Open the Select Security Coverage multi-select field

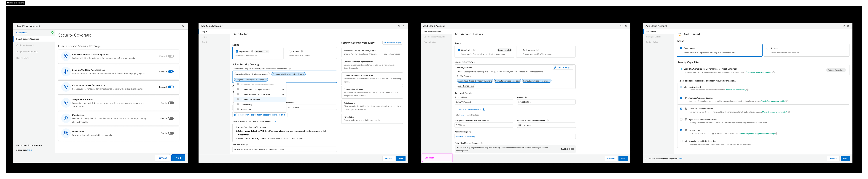284,77
